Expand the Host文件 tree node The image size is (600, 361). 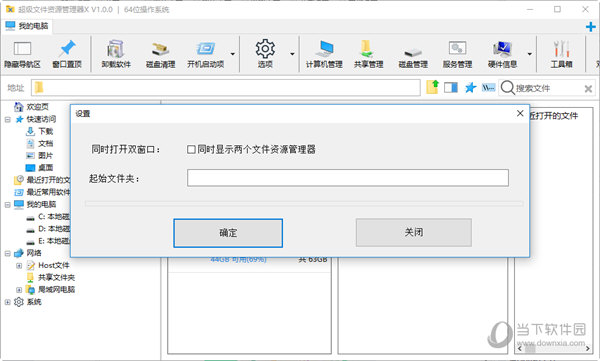[x=19, y=265]
